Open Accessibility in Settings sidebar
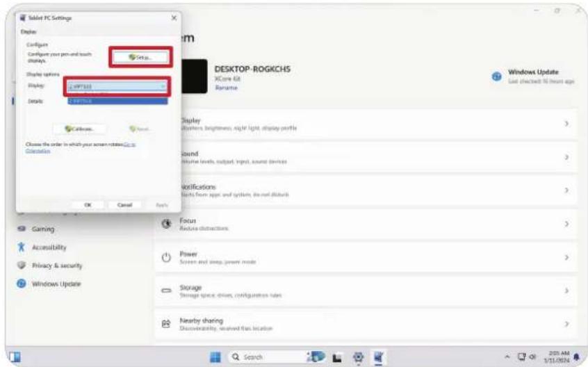This screenshot has height=367, width=588. pyautogui.click(x=49, y=247)
